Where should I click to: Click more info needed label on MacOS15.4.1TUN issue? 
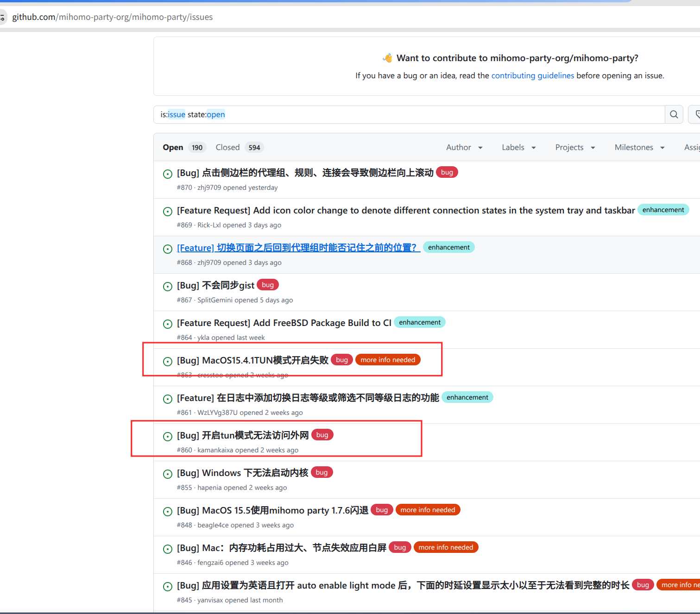coord(388,360)
